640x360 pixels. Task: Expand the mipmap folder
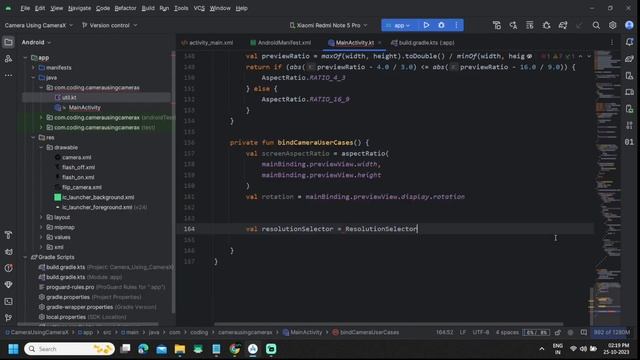(x=41, y=227)
